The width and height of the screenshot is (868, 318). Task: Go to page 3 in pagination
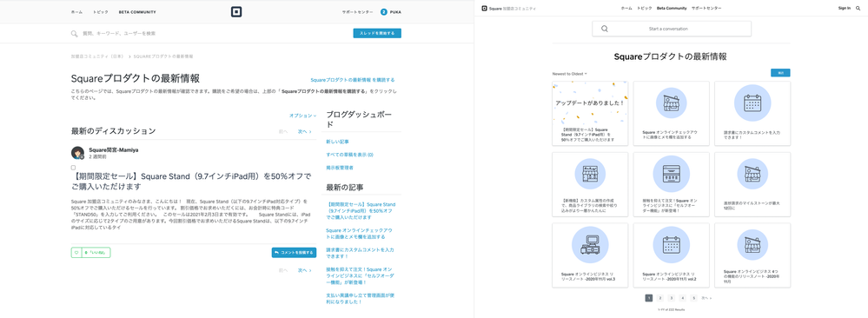pyautogui.click(x=672, y=297)
